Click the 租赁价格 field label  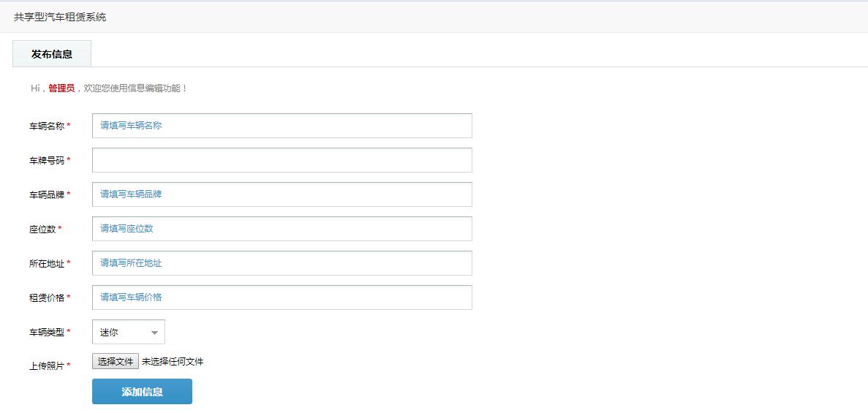pos(47,298)
